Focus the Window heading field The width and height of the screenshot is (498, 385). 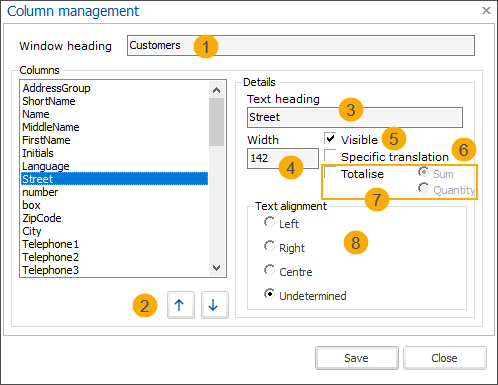(x=301, y=46)
